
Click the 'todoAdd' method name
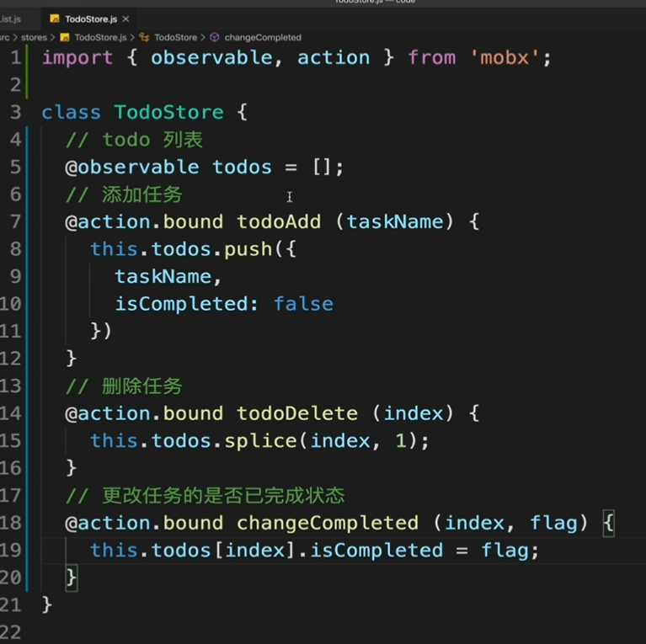[279, 222]
